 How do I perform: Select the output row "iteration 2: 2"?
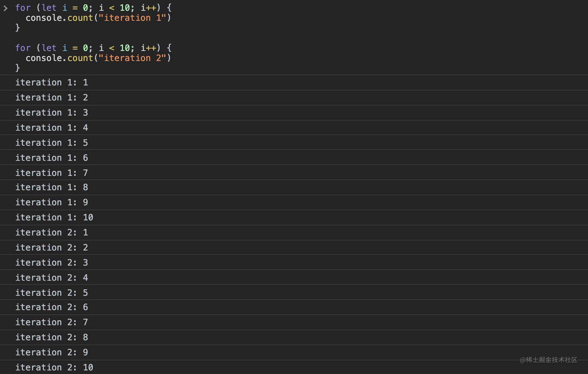click(x=294, y=248)
